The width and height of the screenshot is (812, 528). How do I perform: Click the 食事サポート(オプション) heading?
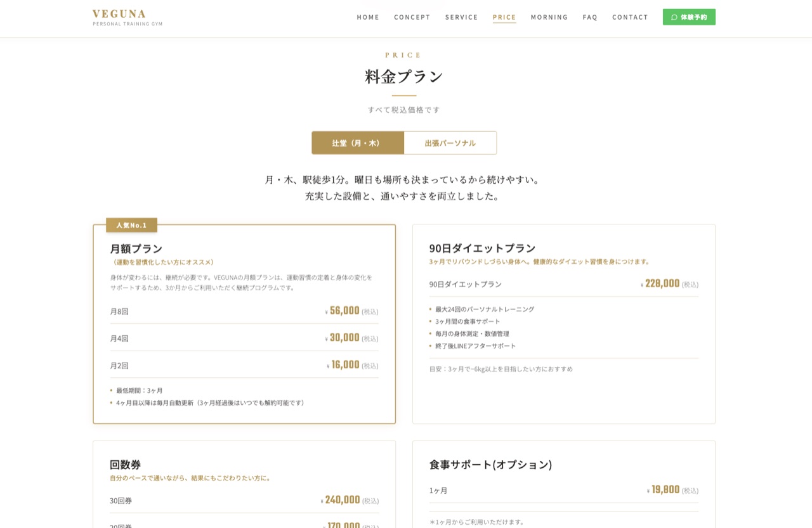[x=491, y=465]
